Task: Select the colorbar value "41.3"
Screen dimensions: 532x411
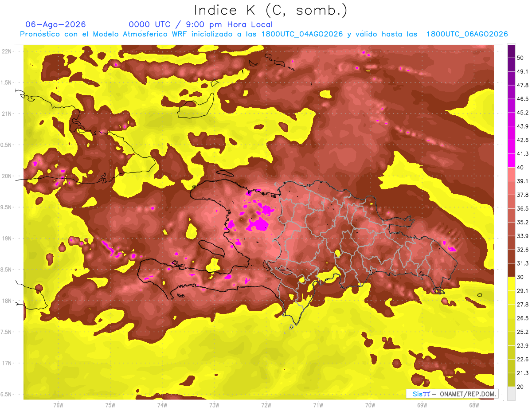Action: (x=523, y=154)
